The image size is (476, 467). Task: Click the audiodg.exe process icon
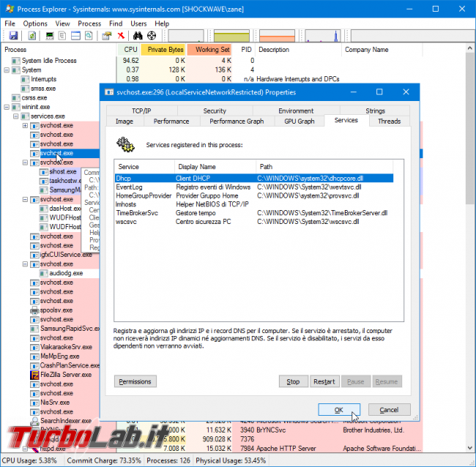click(x=44, y=273)
